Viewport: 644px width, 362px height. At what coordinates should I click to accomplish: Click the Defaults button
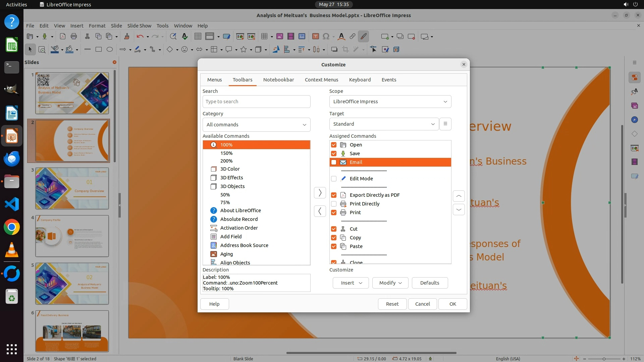[429, 283]
